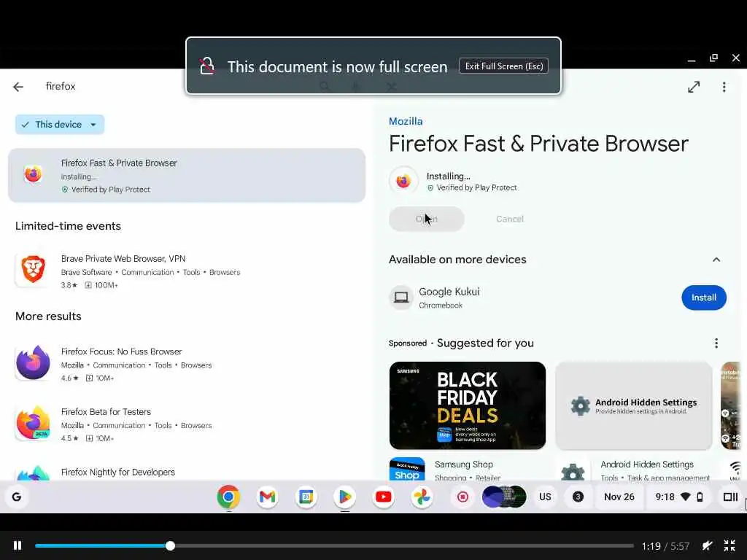Open system tray showing 9:18 time
This screenshot has height=560, width=747.
click(679, 497)
